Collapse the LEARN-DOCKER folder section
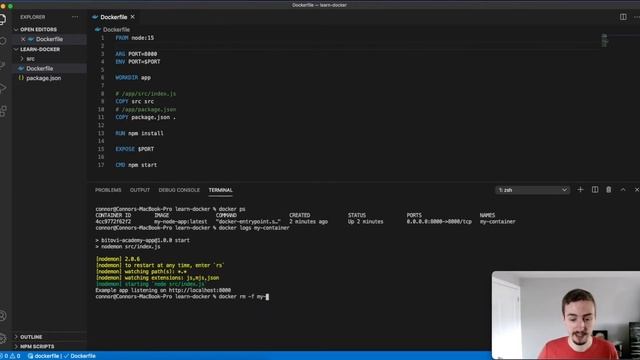640x360 pixels. point(40,49)
